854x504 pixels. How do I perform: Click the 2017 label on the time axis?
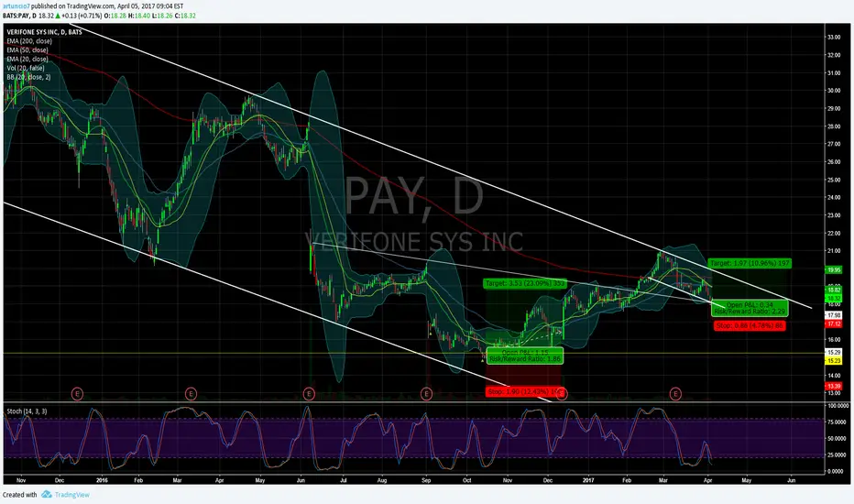pos(588,480)
